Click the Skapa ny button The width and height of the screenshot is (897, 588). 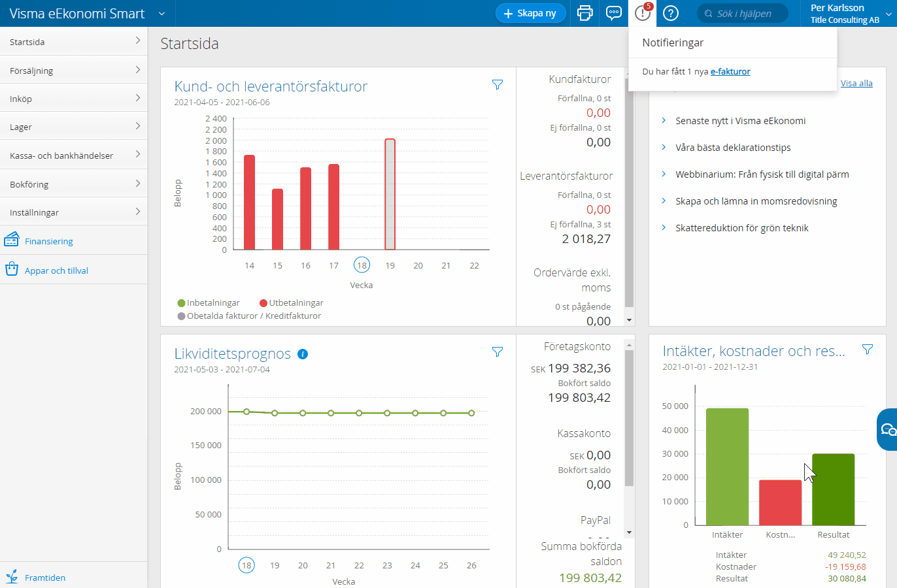coord(530,13)
